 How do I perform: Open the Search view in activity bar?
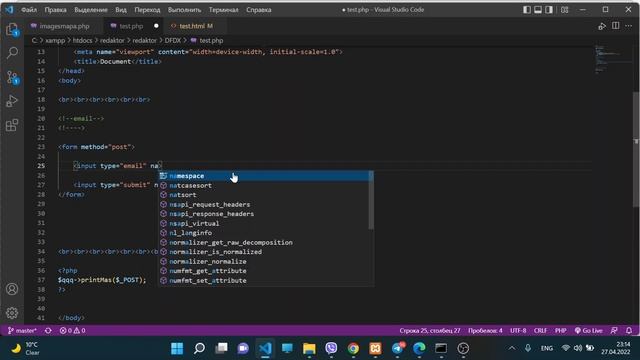12,53
